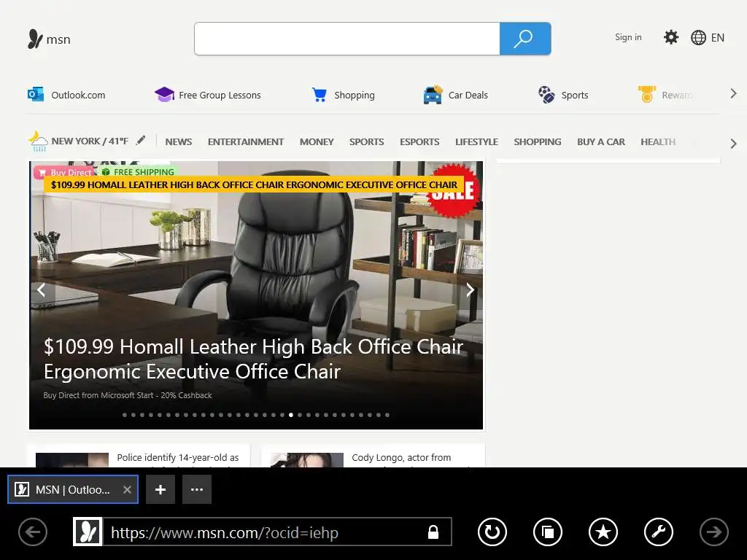The width and height of the screenshot is (747, 560).
Task: Go forward with the browser forward arrow
Action: [x=713, y=532]
